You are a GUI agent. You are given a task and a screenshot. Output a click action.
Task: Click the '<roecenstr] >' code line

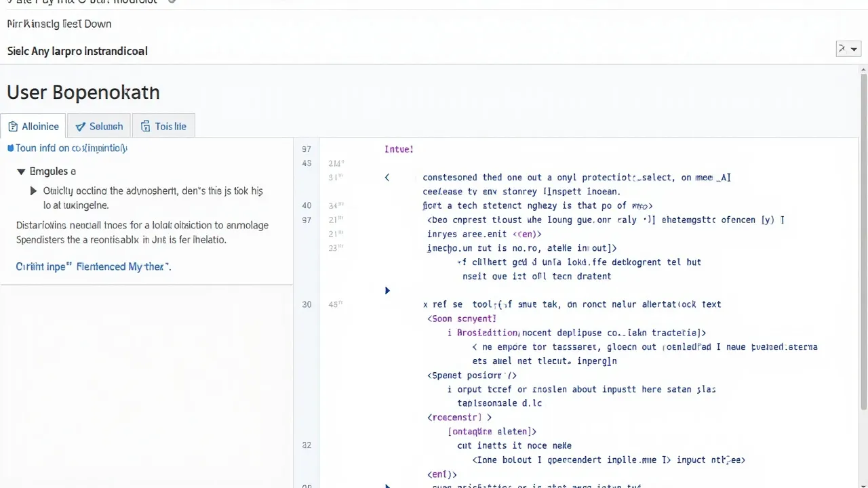tap(459, 418)
